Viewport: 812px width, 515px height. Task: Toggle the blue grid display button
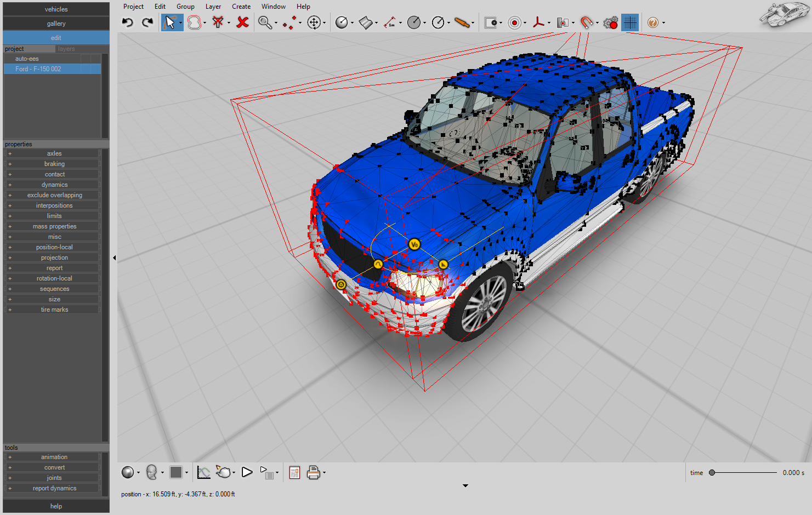pyautogui.click(x=630, y=22)
